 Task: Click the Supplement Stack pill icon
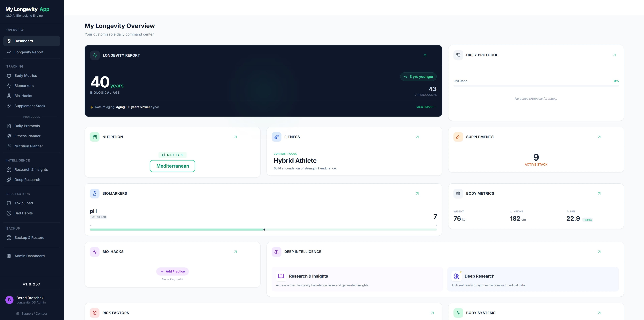tap(9, 106)
